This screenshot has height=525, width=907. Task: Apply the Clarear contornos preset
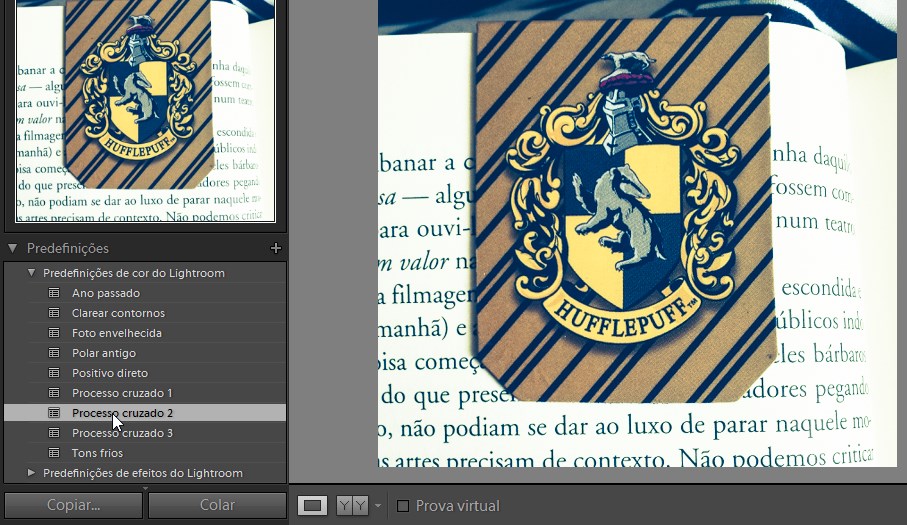point(118,313)
